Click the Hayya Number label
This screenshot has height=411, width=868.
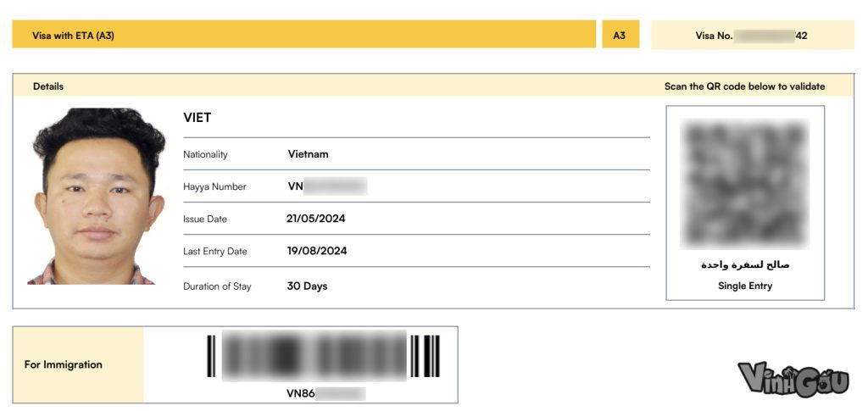click(214, 186)
